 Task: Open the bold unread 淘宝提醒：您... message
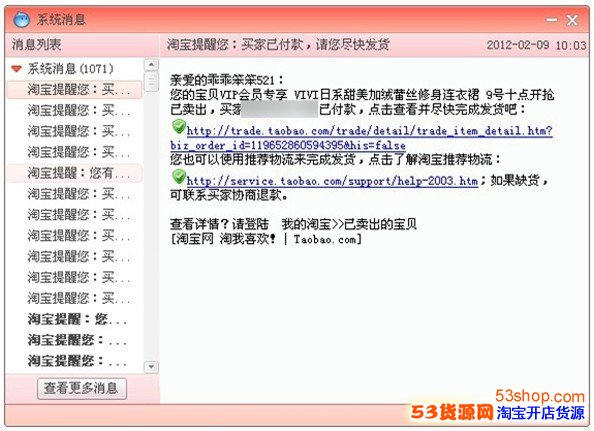pyautogui.click(x=75, y=319)
